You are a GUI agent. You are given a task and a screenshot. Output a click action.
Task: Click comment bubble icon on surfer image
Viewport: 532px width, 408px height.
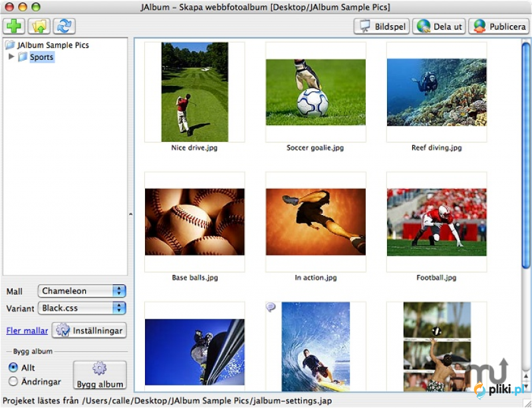[271, 307]
